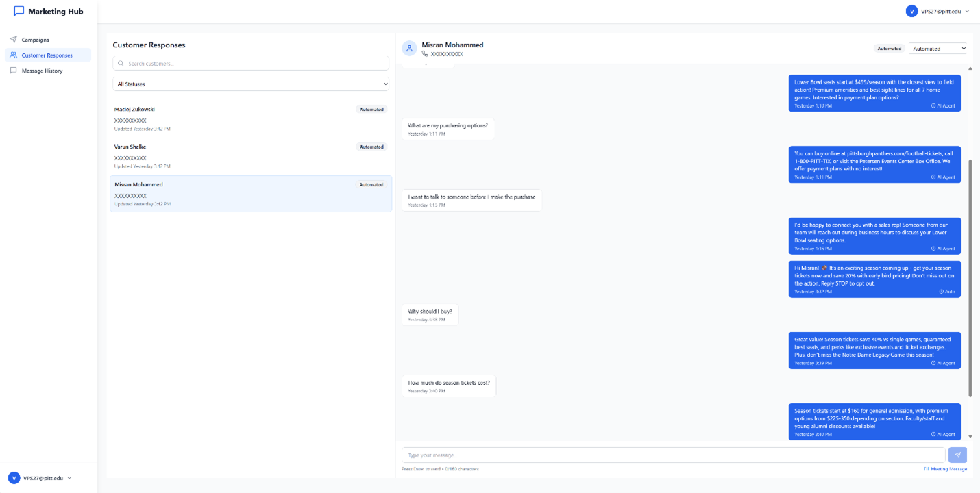Viewport: 980px width, 493px height.
Task: Click Misran Mohammed's profile avatar icon
Action: pyautogui.click(x=409, y=49)
